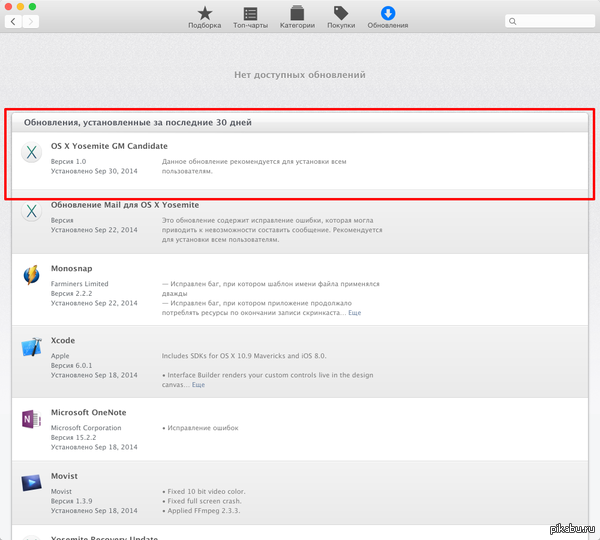600x540 pixels.
Task: Open the Обновления download arrow icon
Action: coord(388,13)
